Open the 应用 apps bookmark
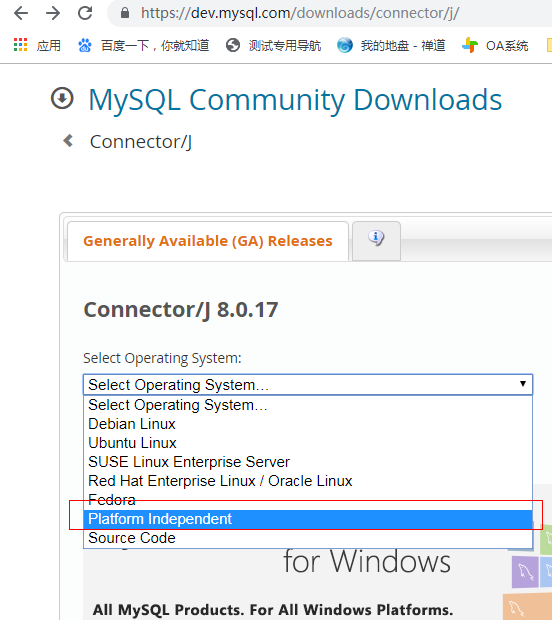 pos(37,45)
